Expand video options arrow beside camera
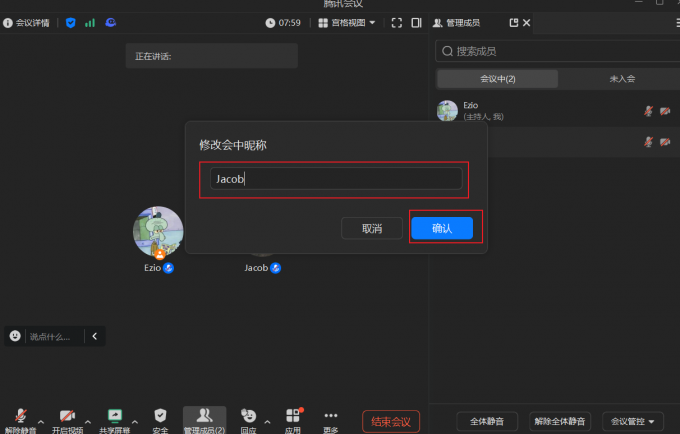 coord(88,421)
